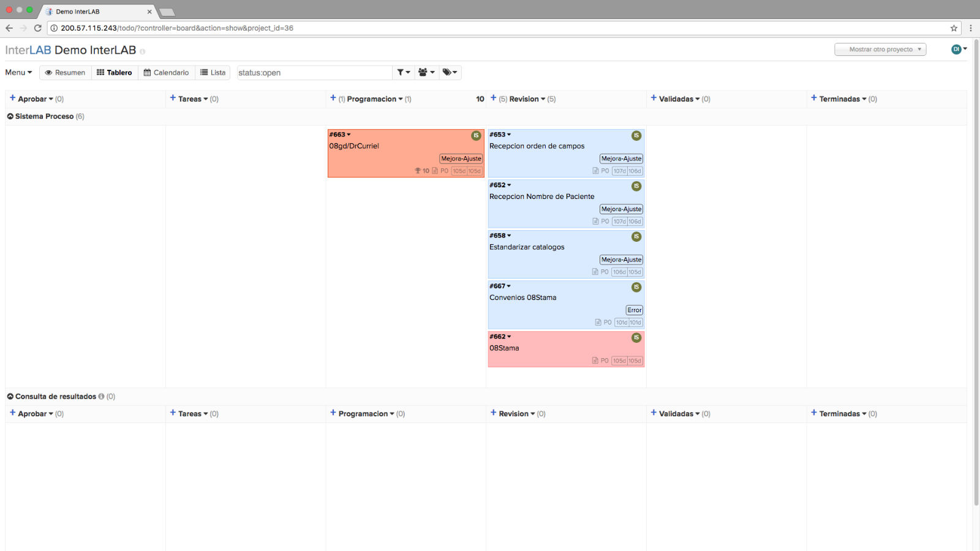
Task: Click the Error tag on task #667
Action: pos(635,310)
